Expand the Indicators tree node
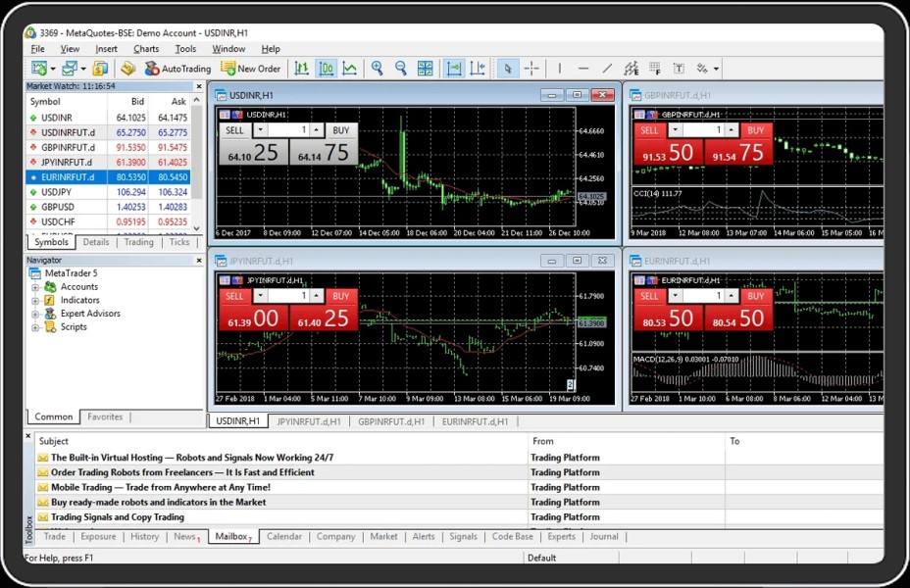910x588 pixels. click(36, 300)
